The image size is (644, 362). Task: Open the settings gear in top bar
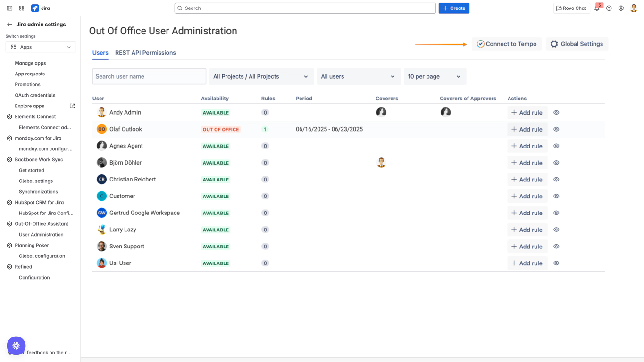(x=621, y=8)
